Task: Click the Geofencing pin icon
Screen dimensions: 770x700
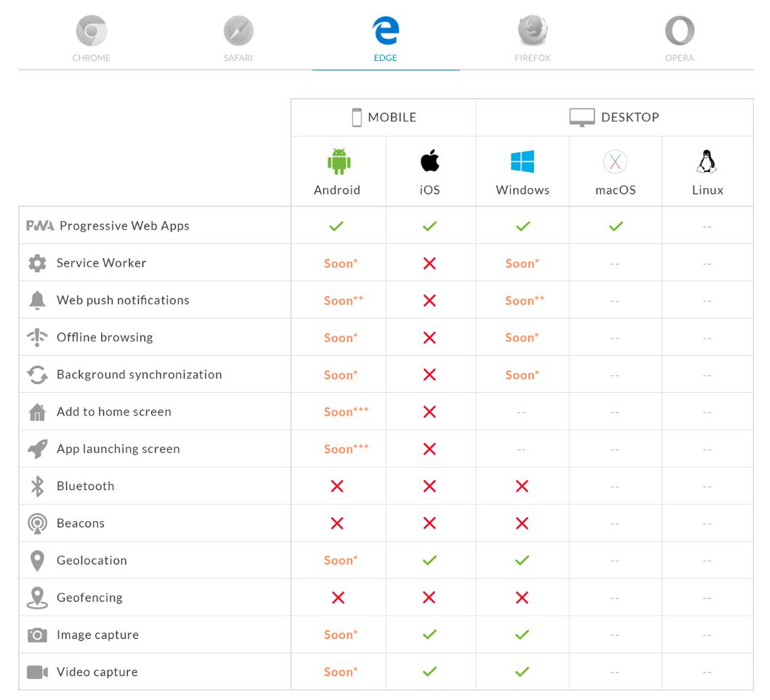Action: point(37,598)
